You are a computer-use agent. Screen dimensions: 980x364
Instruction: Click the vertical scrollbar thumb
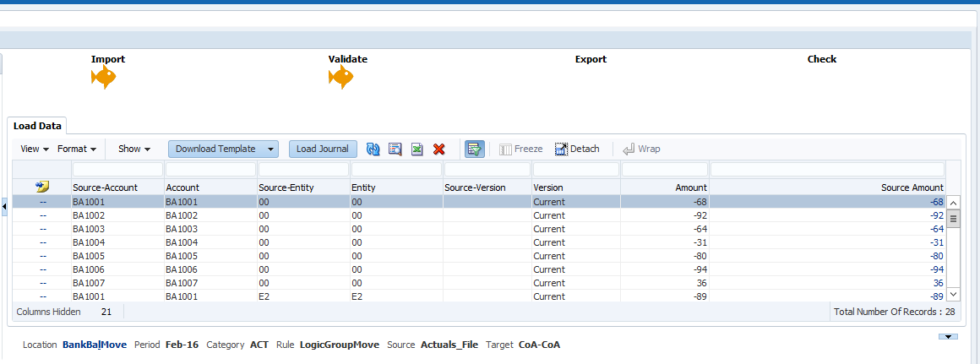[x=954, y=219]
